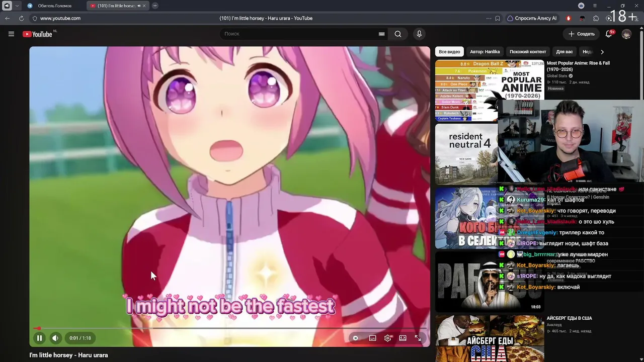Viewport: 644px width, 362px height.
Task: Open a new browser tab
Action: click(x=155, y=6)
